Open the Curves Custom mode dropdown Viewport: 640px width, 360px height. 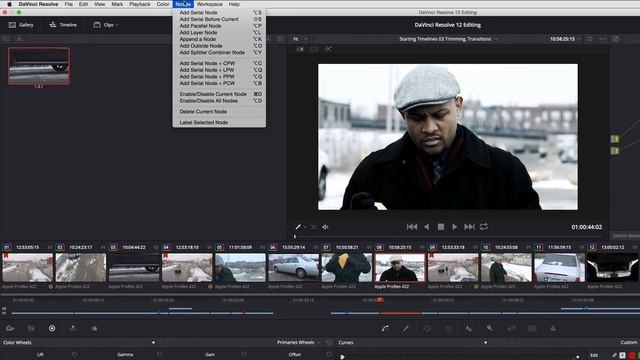click(629, 342)
